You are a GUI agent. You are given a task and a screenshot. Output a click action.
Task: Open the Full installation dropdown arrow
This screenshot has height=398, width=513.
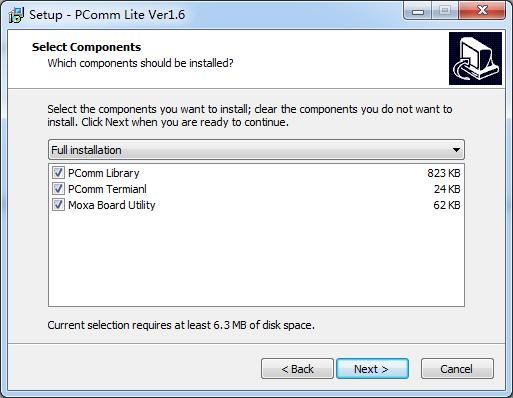coord(456,150)
